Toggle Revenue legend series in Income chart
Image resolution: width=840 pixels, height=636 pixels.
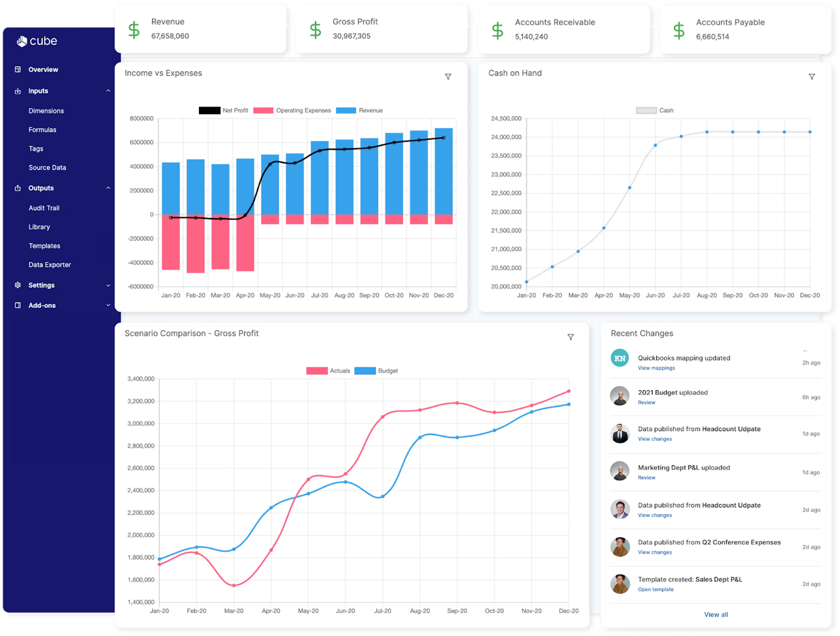click(x=359, y=111)
